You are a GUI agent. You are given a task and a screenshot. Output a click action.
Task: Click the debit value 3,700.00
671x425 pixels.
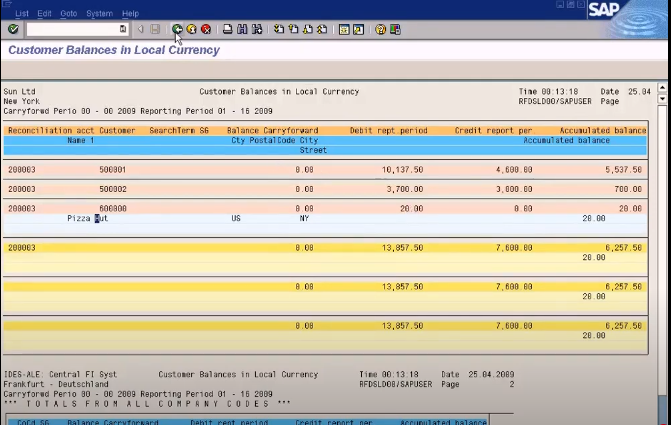point(405,189)
